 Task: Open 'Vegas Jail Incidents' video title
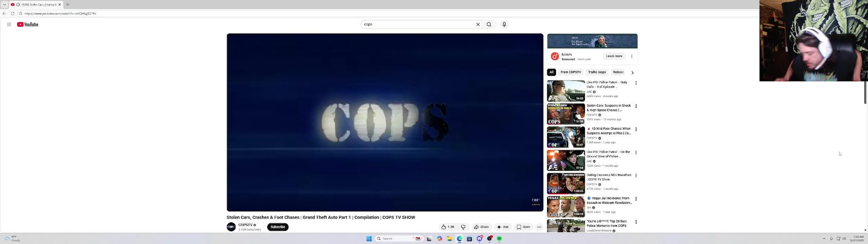[609, 200]
